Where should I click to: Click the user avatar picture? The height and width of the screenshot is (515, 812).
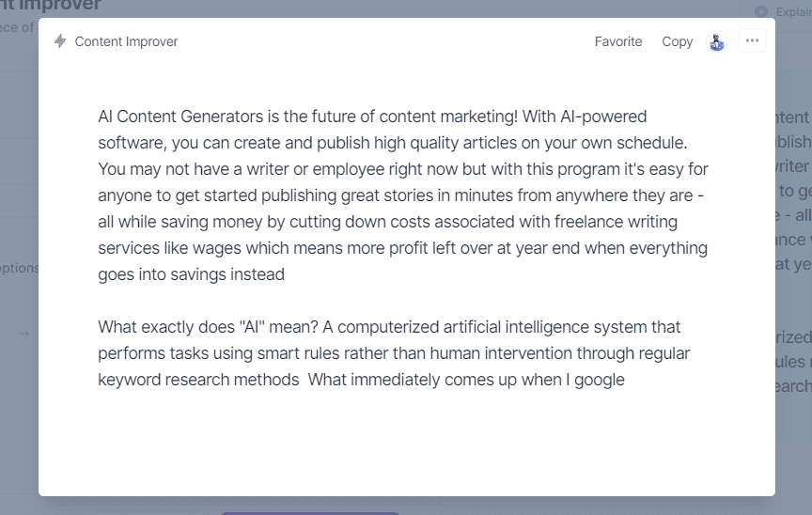[x=717, y=41]
